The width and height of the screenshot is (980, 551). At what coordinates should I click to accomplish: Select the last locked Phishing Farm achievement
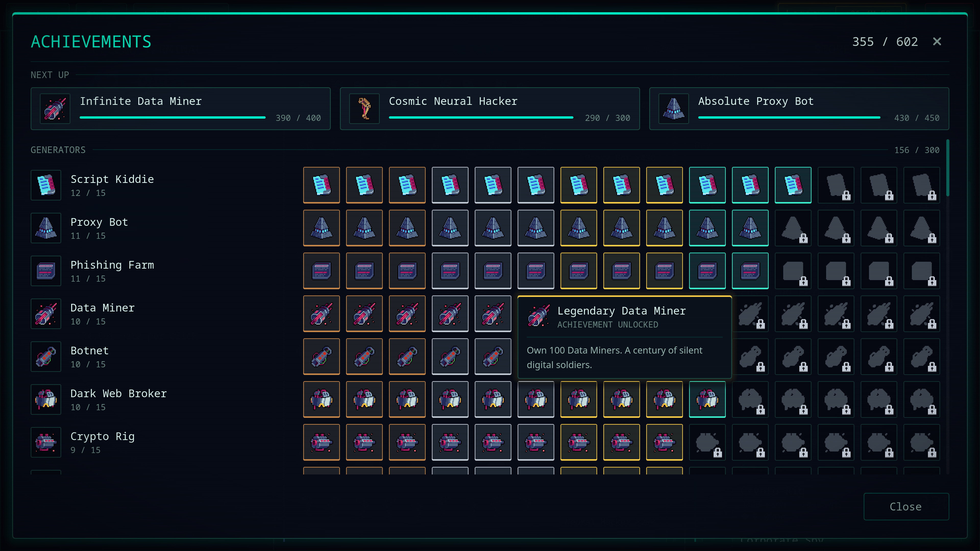(922, 271)
